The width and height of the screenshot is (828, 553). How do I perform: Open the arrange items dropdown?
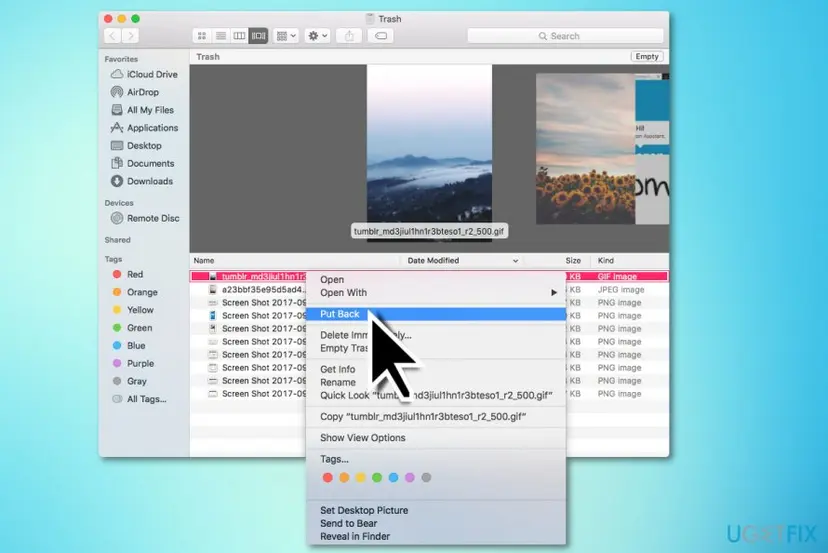click(x=286, y=36)
